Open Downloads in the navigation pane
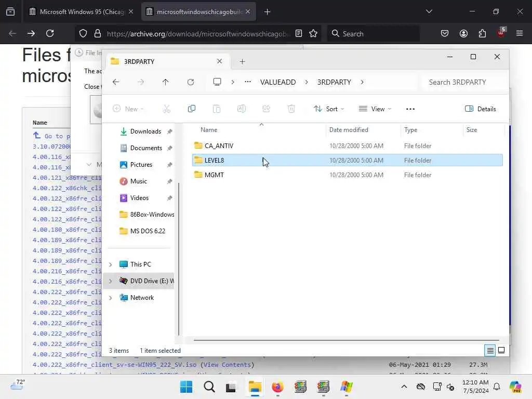 click(x=145, y=131)
